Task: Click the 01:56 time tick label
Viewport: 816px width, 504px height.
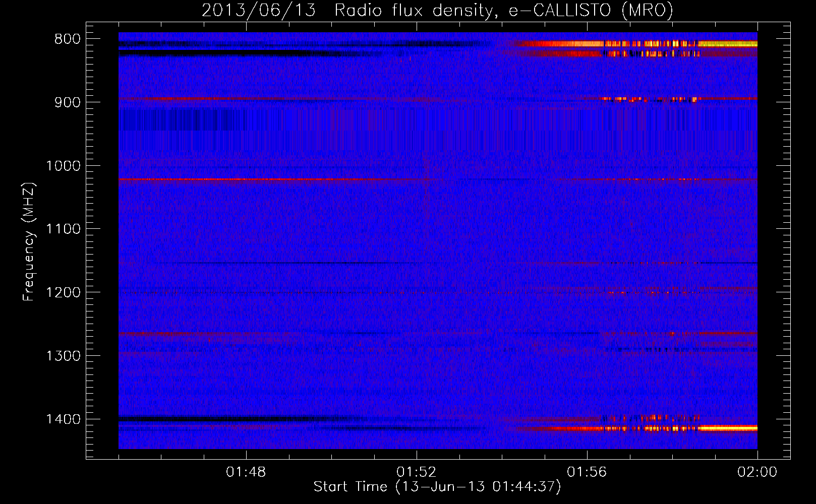Action: click(x=587, y=472)
